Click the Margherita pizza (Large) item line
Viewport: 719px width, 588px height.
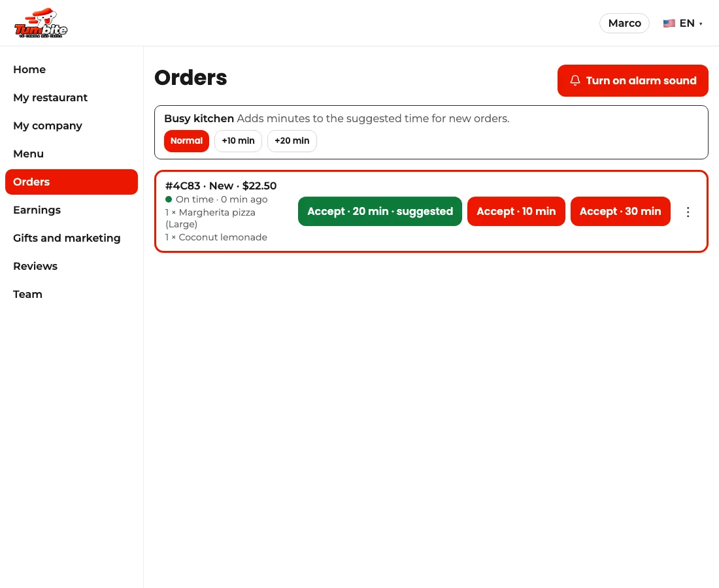[210, 218]
